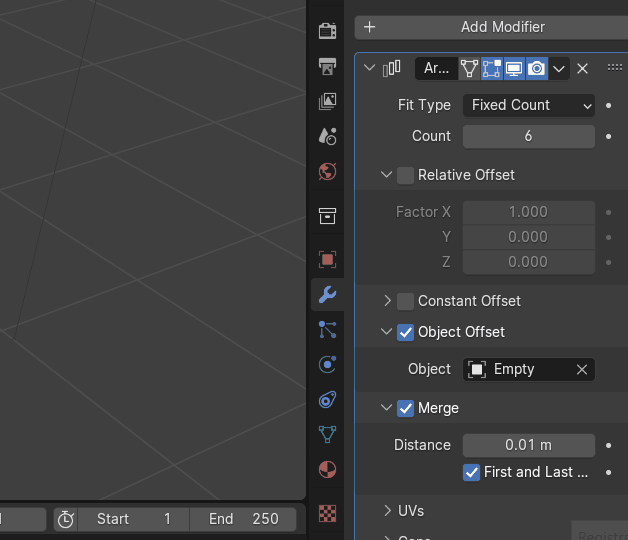Open the Render properties tab

point(327,31)
